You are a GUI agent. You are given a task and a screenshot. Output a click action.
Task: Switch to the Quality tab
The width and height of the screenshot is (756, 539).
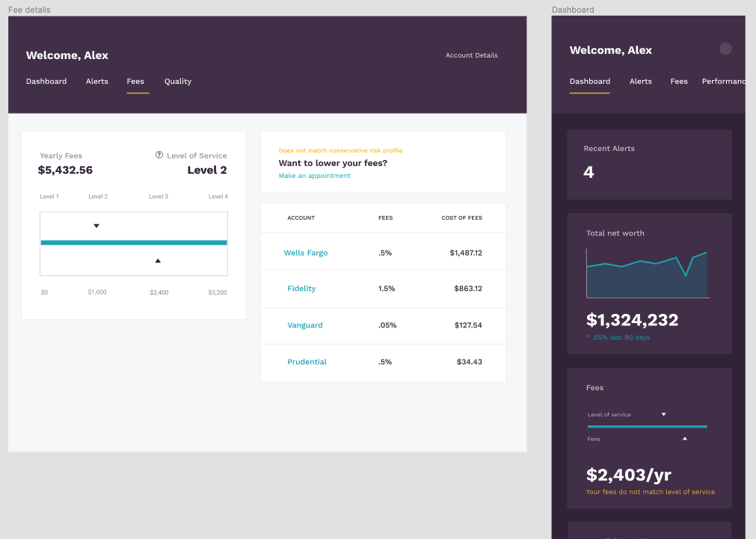coord(177,81)
